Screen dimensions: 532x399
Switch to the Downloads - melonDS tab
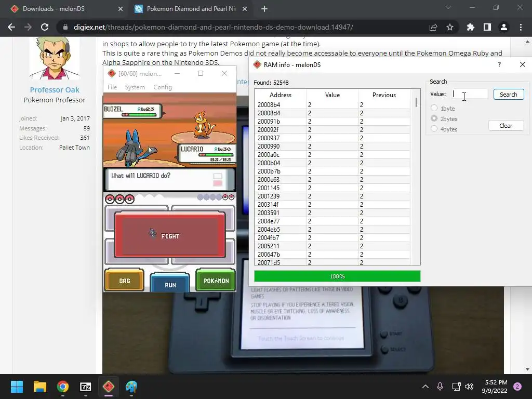point(54,9)
